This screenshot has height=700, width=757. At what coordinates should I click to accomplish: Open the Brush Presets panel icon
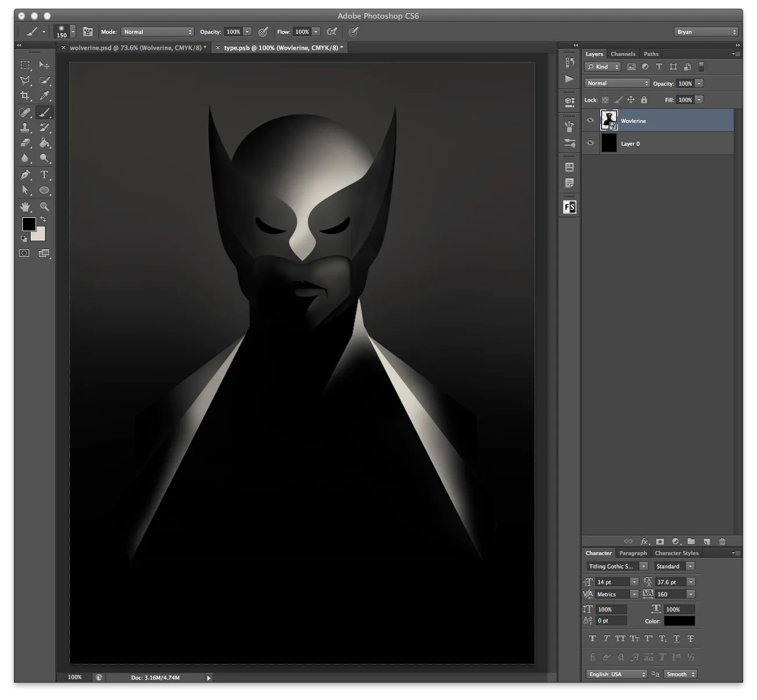pos(569,143)
